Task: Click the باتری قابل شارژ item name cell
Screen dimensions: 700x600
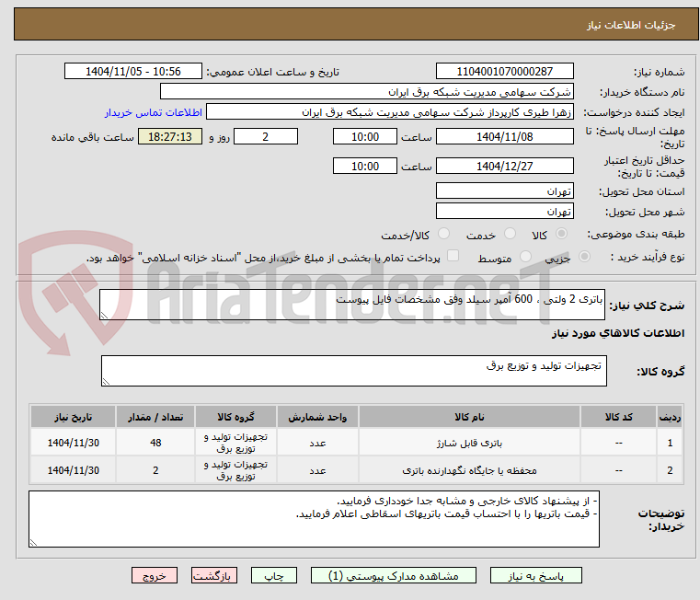Action: [469, 443]
